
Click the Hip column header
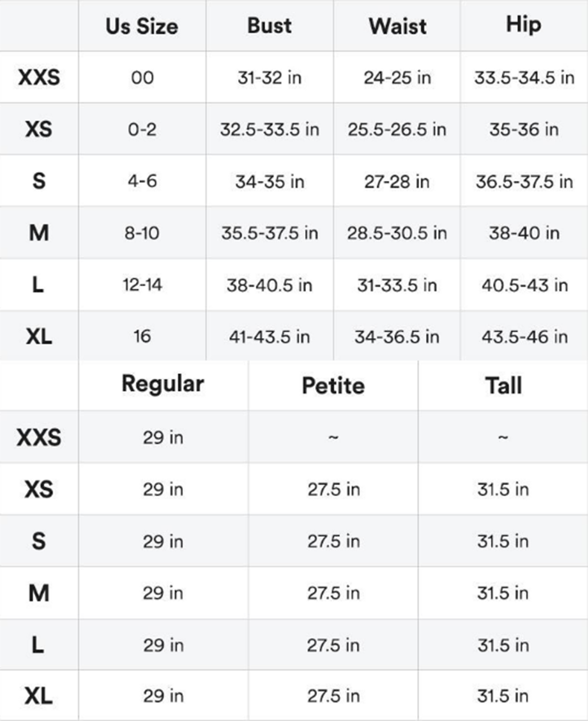click(x=523, y=24)
